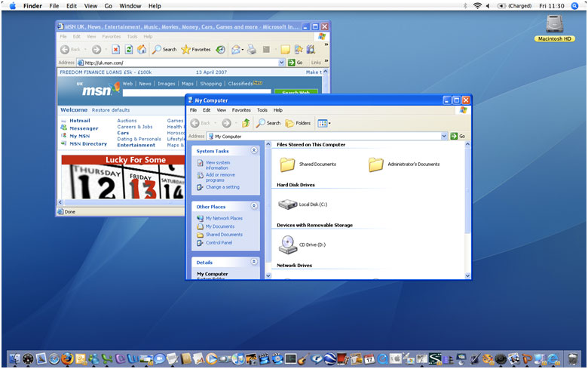Screen dimensions: 588x369
Task: Click the Stop button in Internet Explorer
Action: tap(115, 49)
